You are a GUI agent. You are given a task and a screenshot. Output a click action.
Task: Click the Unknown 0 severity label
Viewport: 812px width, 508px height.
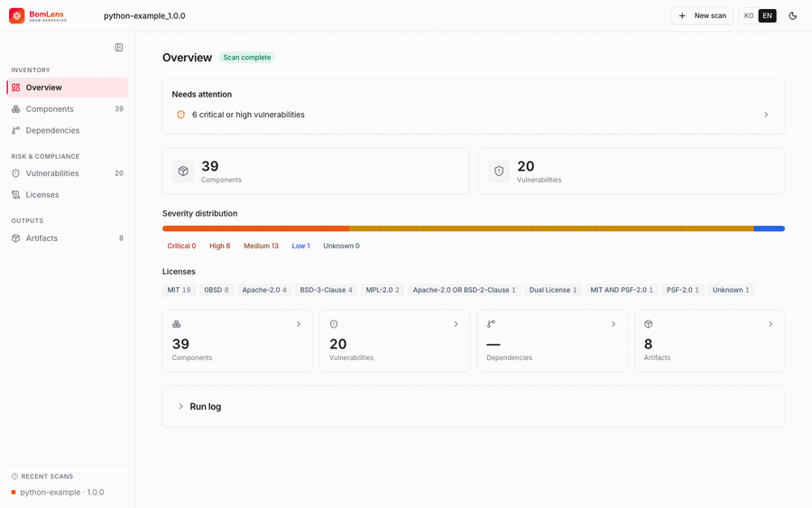pos(341,246)
